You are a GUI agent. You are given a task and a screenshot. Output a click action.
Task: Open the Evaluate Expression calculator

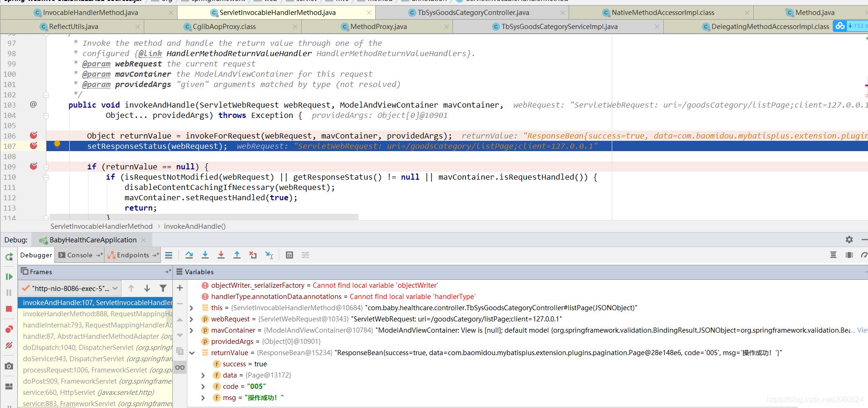(289, 255)
